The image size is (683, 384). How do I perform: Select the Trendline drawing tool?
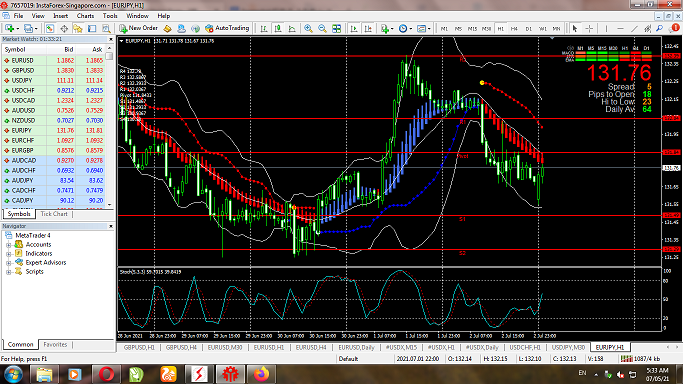[x=634, y=28]
